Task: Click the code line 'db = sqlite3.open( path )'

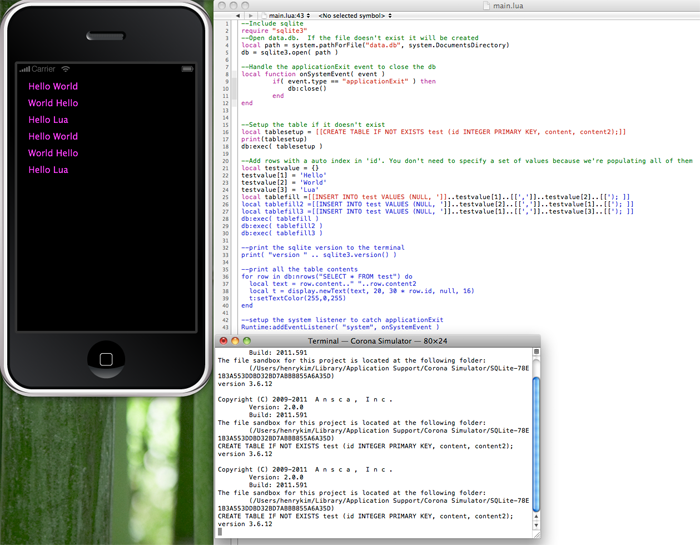Action: click(290, 53)
